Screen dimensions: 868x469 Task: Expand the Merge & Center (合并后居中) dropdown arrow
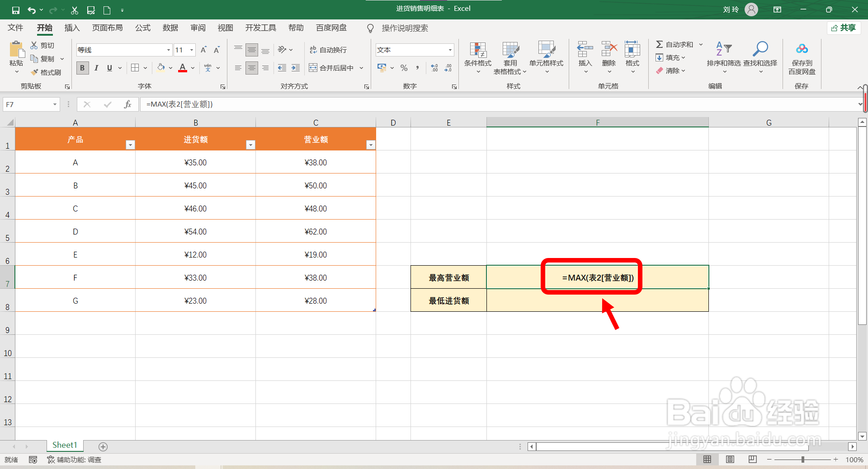pos(361,68)
